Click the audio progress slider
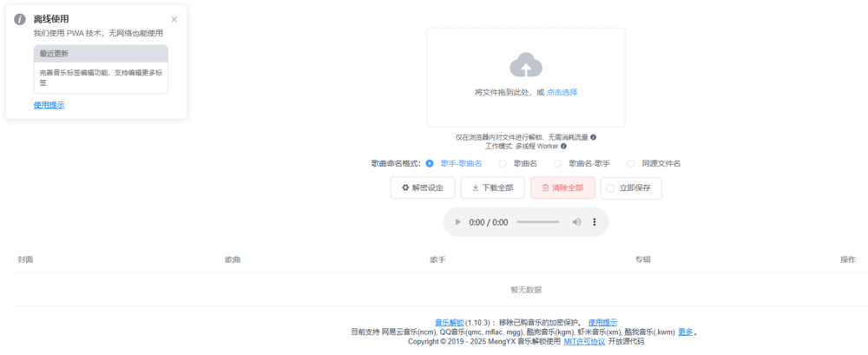This screenshot has width=868, height=355. (x=537, y=222)
